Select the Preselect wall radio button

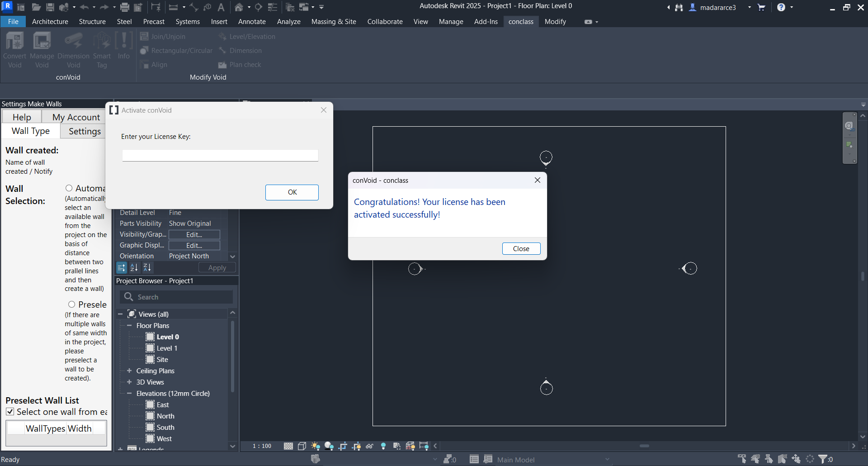pos(71,304)
